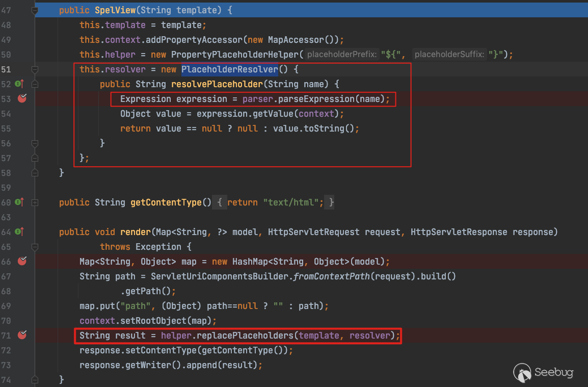Click the placeholderPrefix parameter hint
This screenshot has width=588, height=387.
341,55
